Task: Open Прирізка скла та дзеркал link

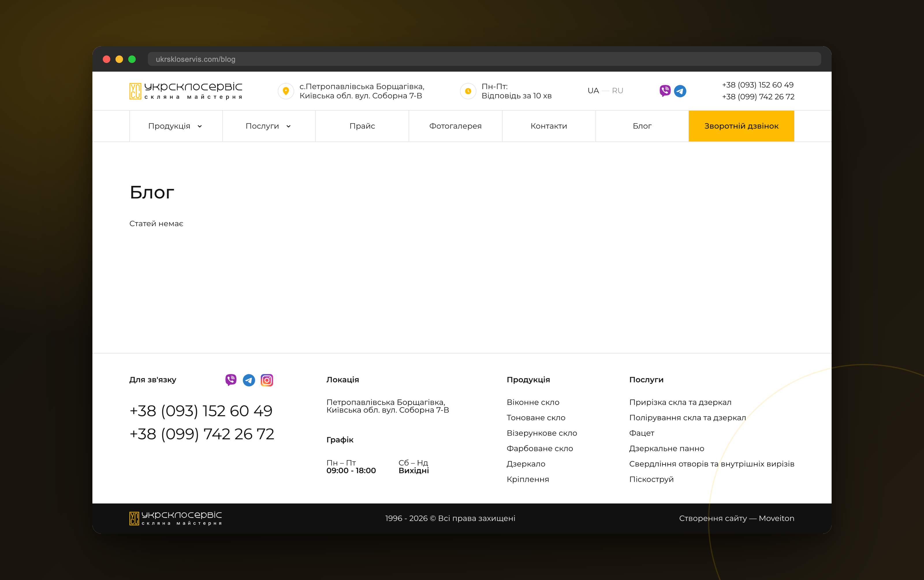Action: (680, 402)
